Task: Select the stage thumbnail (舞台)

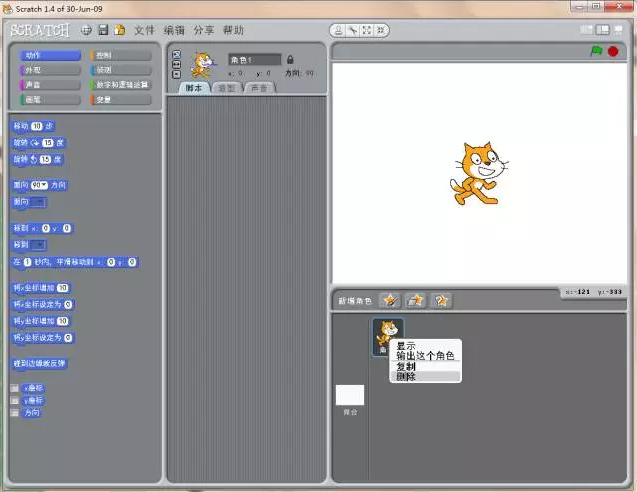Action: click(350, 395)
